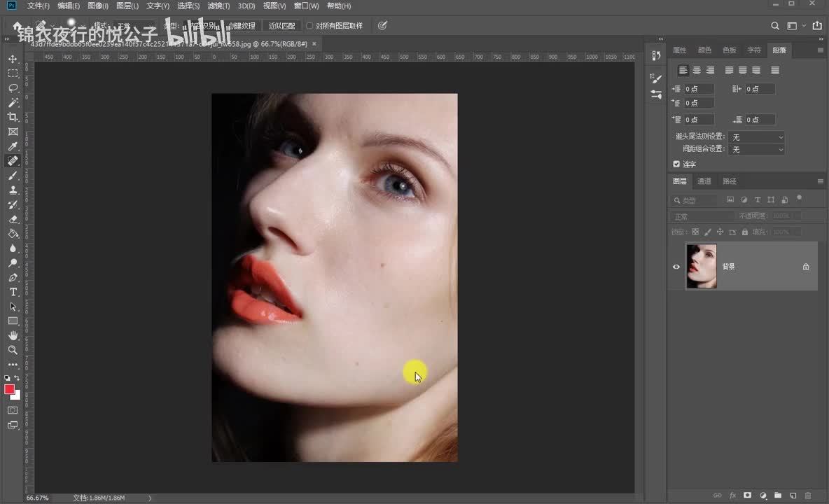829x504 pixels.
Task: Create a new layer
Action: click(x=793, y=496)
